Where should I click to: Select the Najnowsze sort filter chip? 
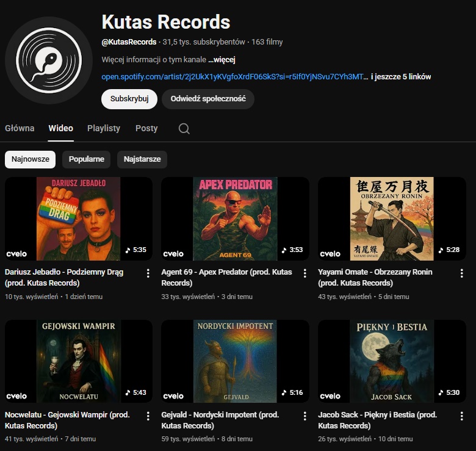30,159
